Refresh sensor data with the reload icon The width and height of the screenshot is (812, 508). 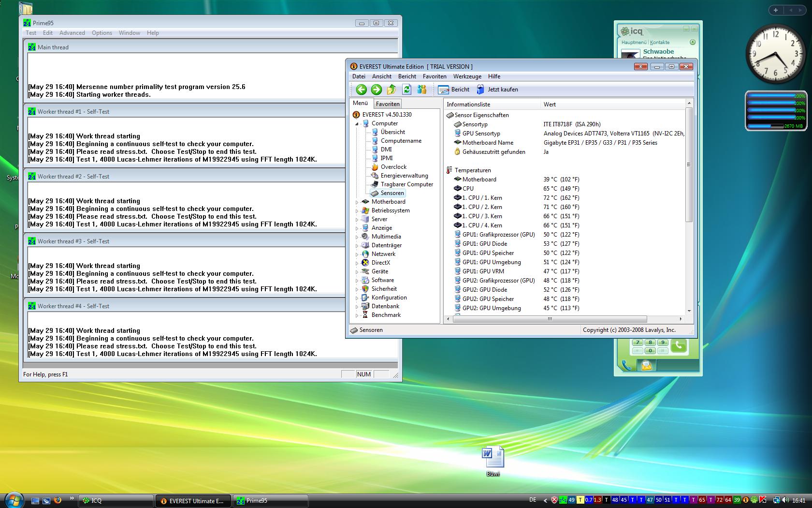coord(406,90)
